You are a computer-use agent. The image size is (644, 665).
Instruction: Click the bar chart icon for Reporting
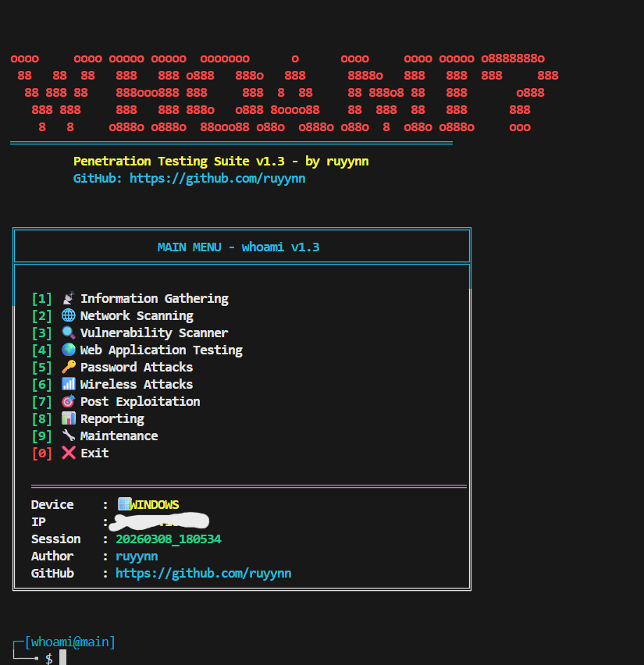(x=69, y=418)
